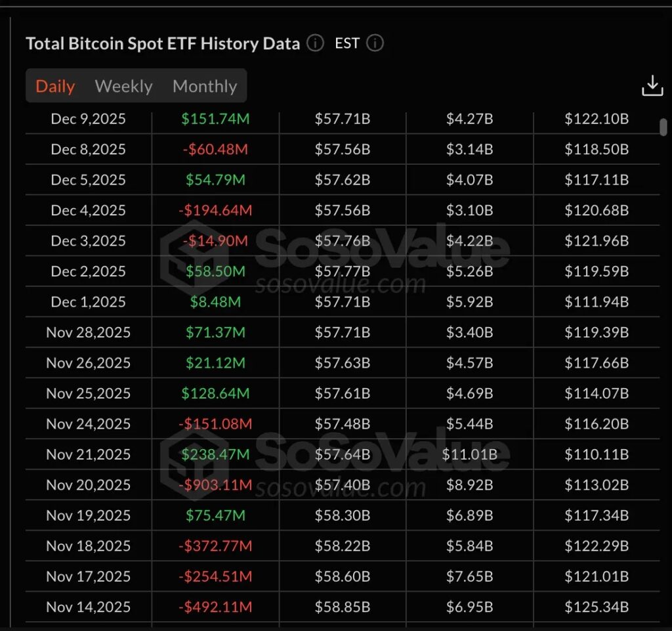
Task: Select the Dec 9,2025 date cell
Action: pos(89,119)
